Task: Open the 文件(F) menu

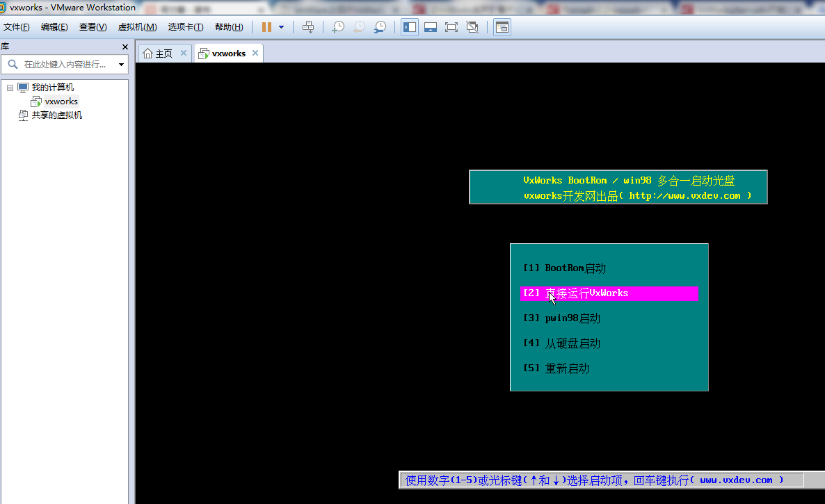Action: (16, 27)
